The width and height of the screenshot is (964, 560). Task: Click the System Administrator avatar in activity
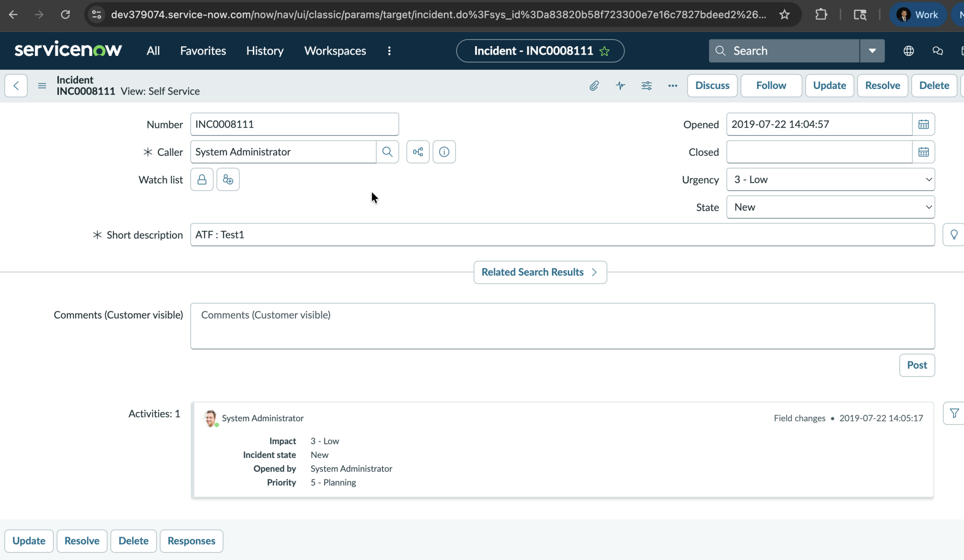click(x=210, y=418)
